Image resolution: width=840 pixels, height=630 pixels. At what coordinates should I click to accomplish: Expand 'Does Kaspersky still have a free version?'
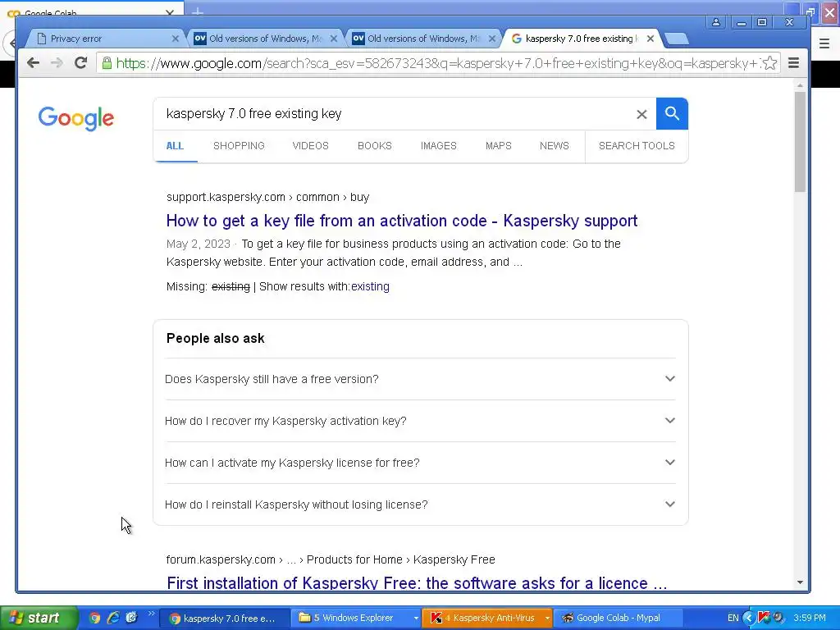420,379
